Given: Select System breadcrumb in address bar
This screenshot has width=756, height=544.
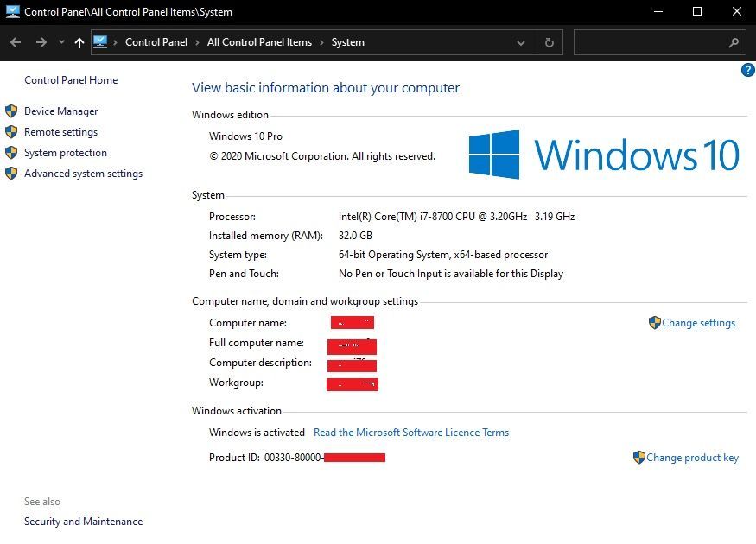Looking at the screenshot, I should pos(347,42).
